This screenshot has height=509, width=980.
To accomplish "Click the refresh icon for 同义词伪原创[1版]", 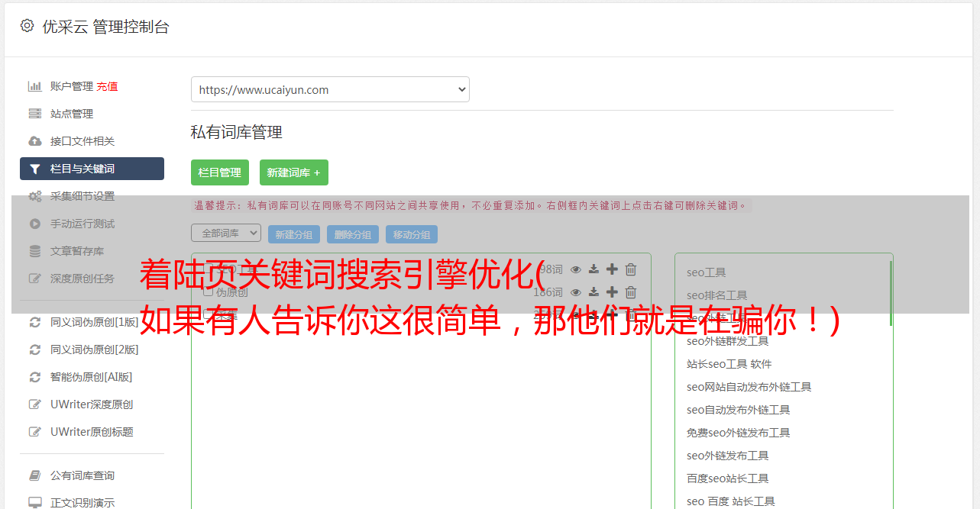I will pos(35,322).
